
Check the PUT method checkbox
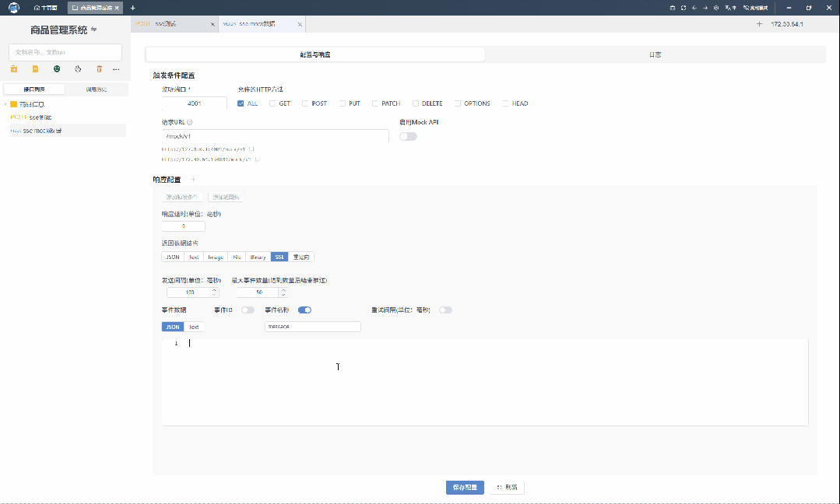(343, 103)
